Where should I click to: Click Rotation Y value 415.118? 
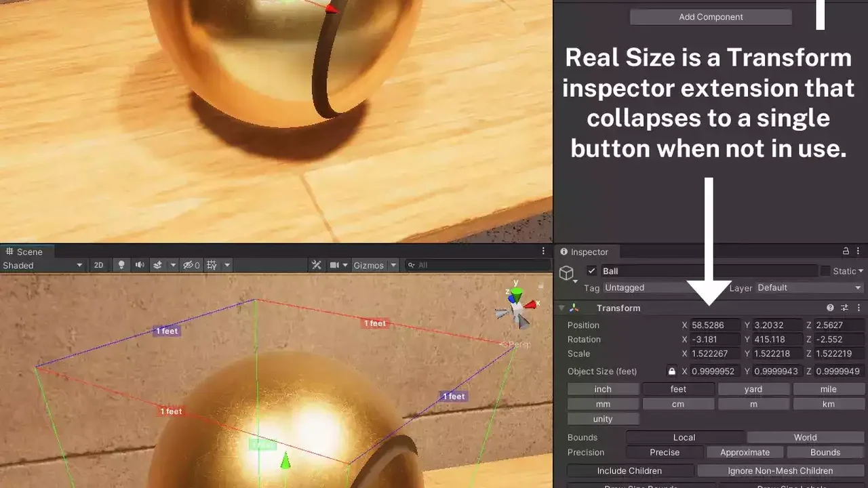click(777, 340)
